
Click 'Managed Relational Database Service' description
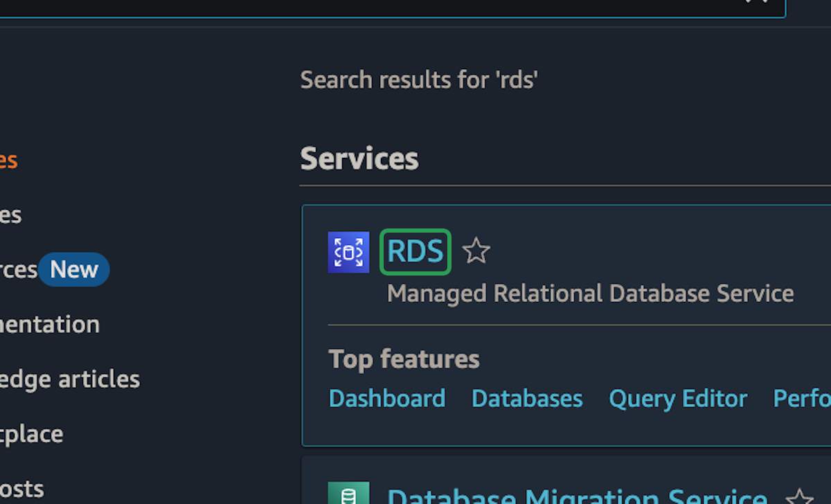tap(590, 294)
